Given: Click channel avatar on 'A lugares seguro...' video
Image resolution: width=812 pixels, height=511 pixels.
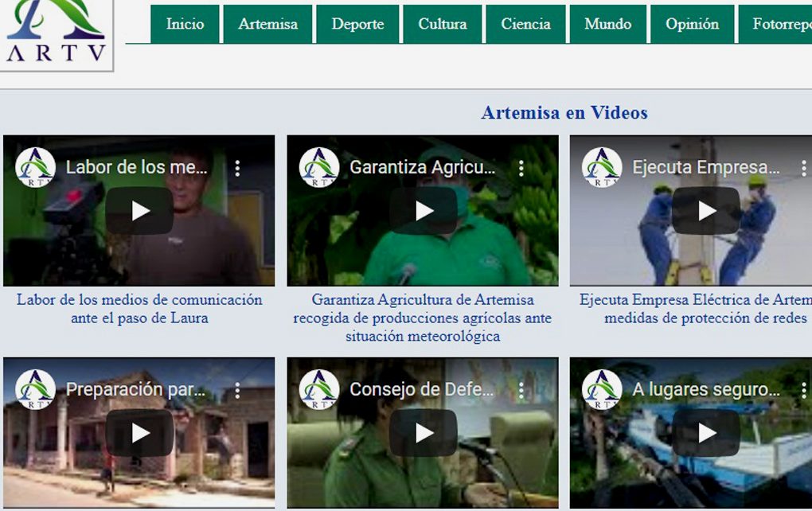Looking at the screenshot, I should (602, 389).
